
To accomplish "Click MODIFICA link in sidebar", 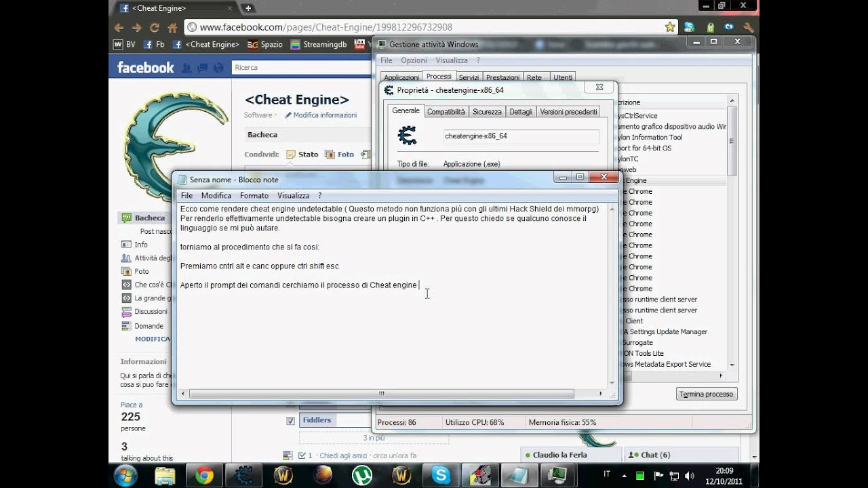I will tap(153, 339).
